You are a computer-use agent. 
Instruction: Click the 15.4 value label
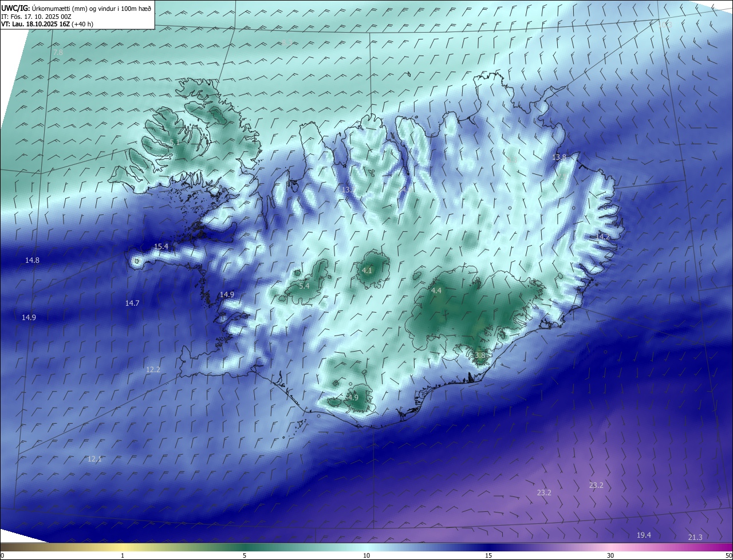point(161,247)
